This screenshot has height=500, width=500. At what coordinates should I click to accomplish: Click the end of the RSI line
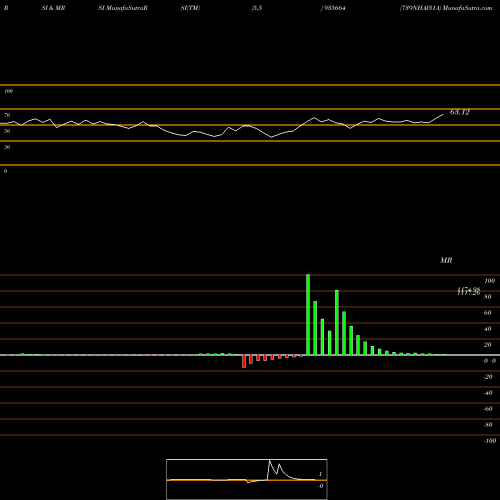443,115
